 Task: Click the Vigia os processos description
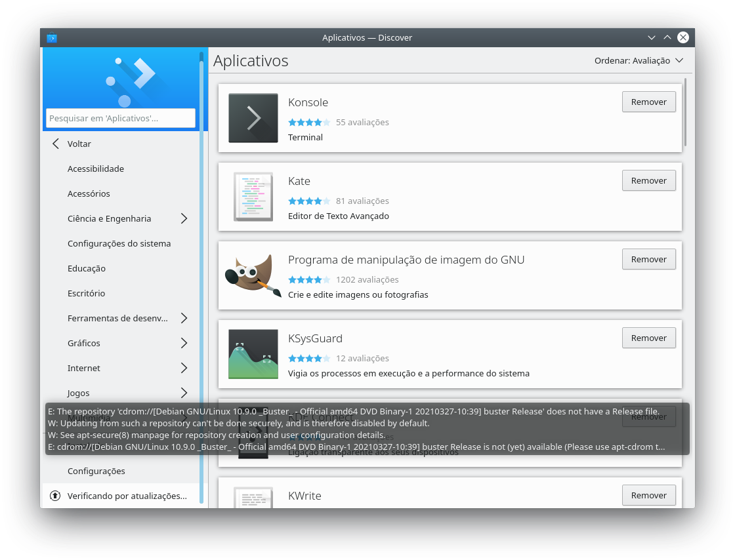[409, 373]
